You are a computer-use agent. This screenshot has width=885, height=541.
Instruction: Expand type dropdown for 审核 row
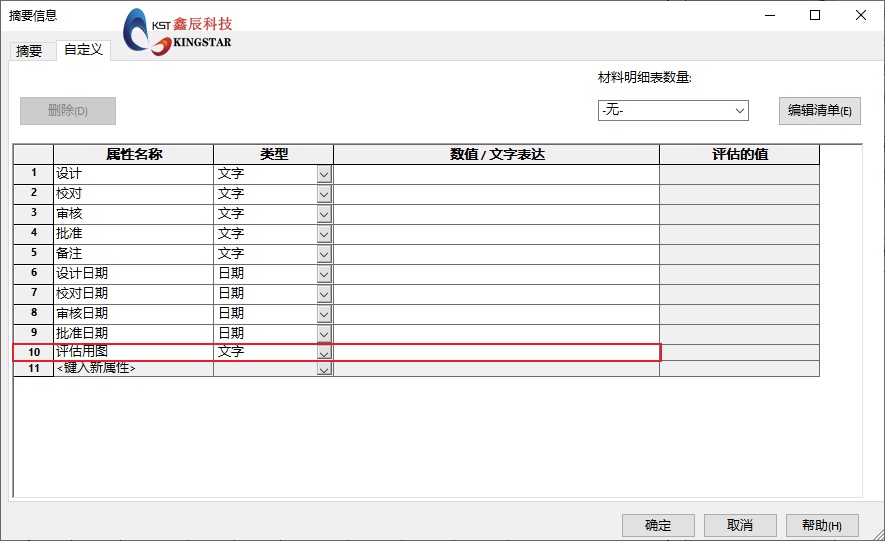pyautogui.click(x=324, y=214)
